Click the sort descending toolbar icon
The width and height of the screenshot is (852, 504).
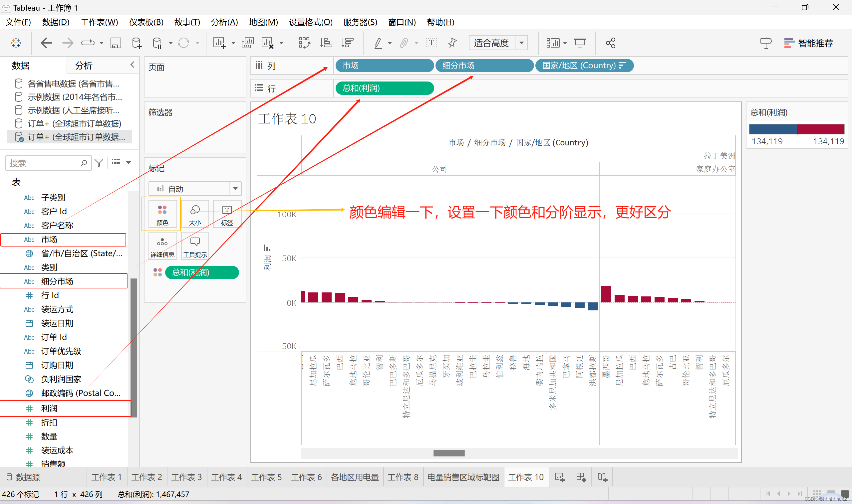coord(348,43)
